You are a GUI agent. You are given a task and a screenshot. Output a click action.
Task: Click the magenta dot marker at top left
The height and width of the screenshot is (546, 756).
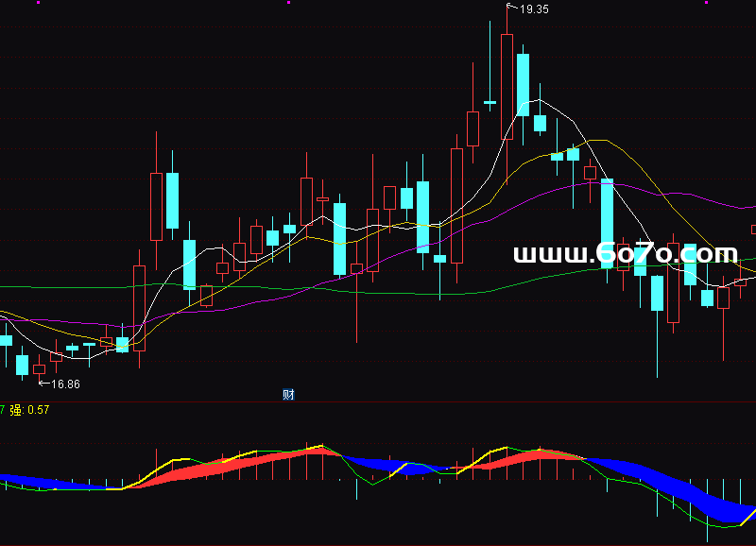[39, 3]
